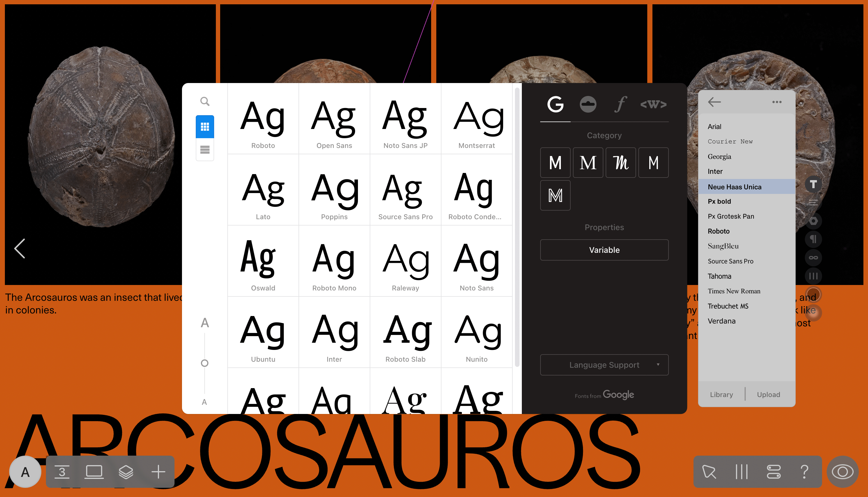Image resolution: width=868 pixels, height=497 pixels.
Task: Click the link/chain icon in toolbar
Action: point(814,257)
